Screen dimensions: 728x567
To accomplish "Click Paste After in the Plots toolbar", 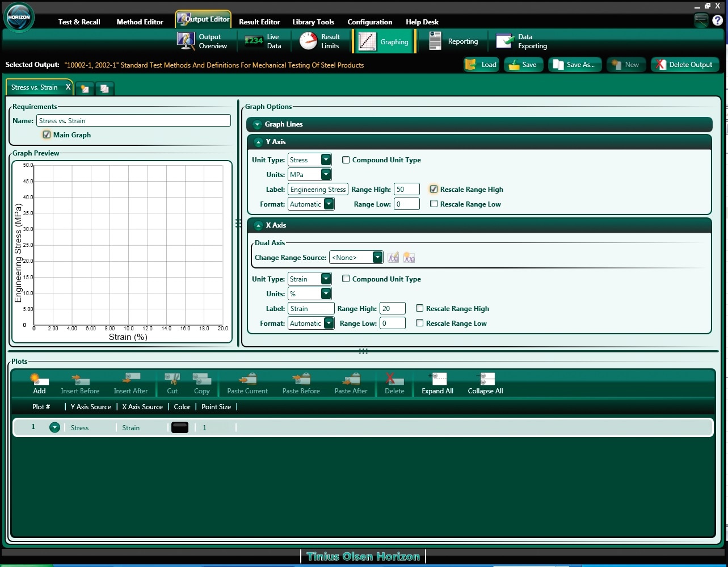I will [x=351, y=384].
